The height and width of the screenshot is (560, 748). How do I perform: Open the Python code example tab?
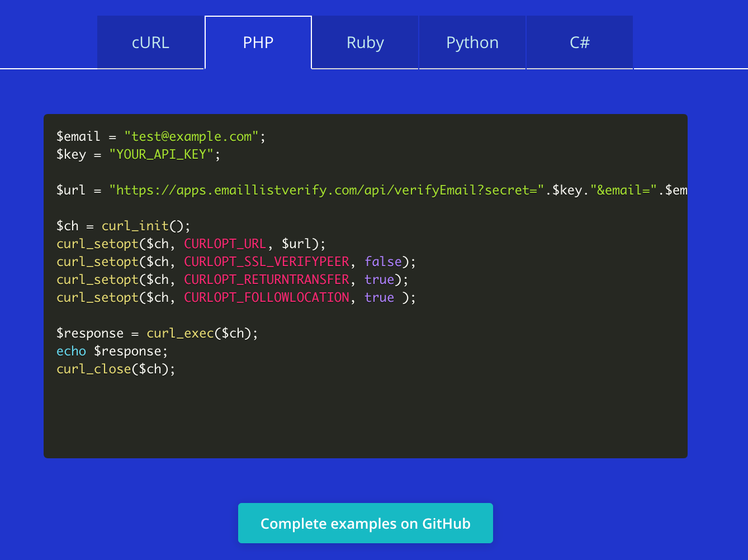(472, 42)
